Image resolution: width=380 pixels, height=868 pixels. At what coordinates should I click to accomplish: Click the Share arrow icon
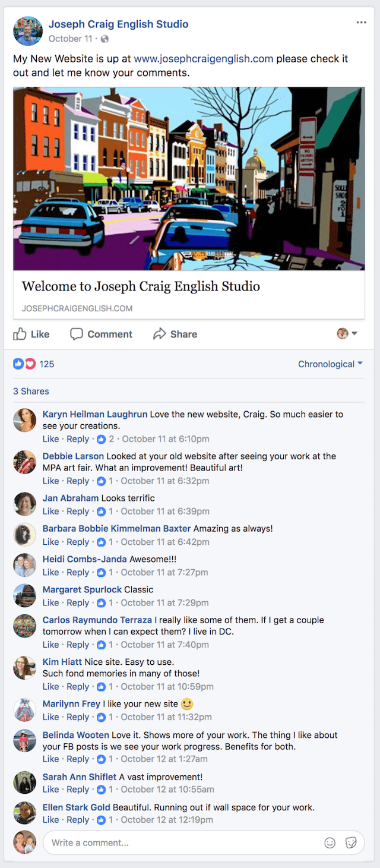[x=159, y=334]
